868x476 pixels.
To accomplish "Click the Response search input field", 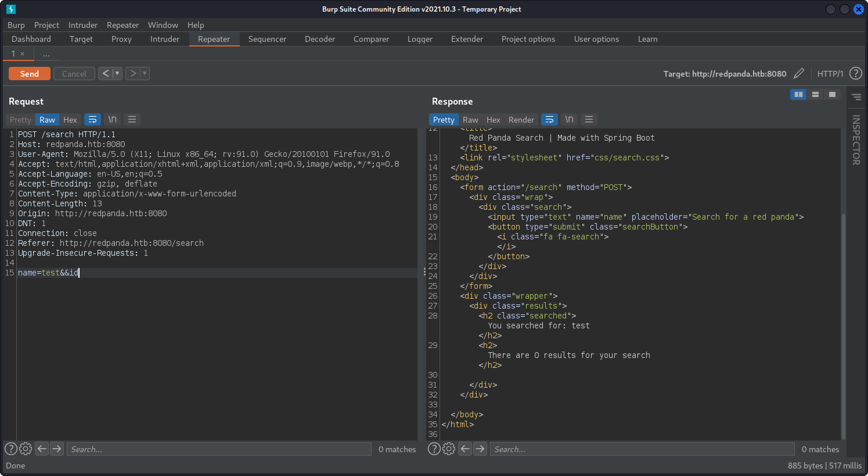I will pos(642,449).
